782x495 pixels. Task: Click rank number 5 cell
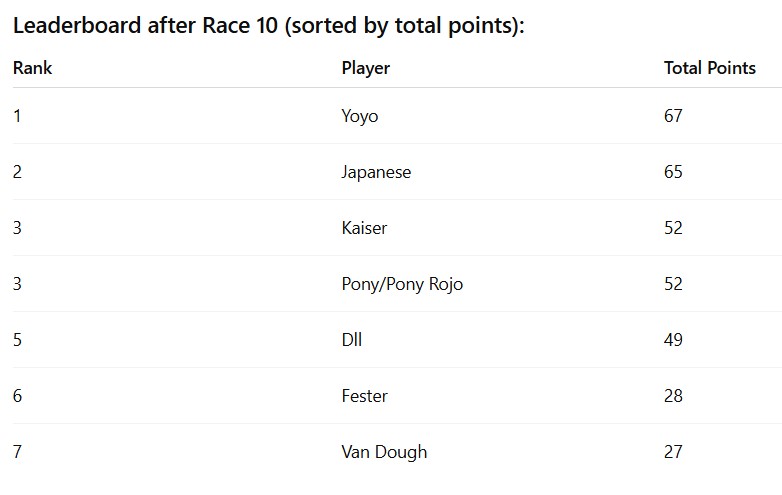17,340
